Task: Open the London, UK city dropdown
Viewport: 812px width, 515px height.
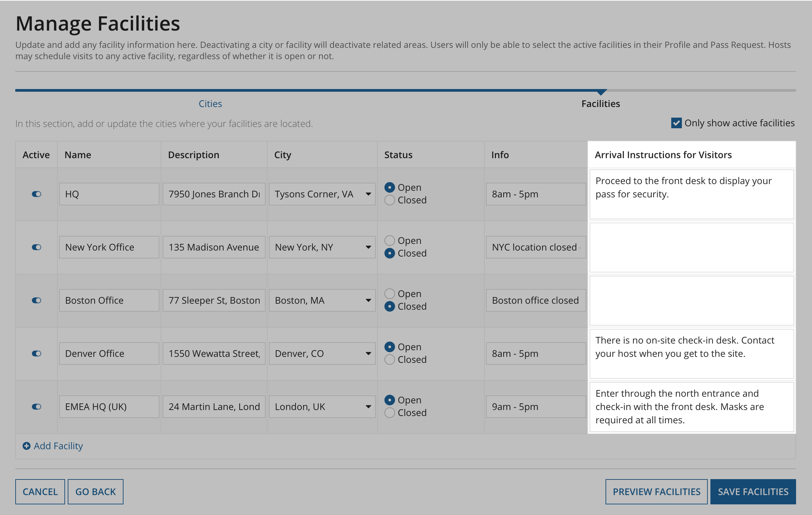Action: point(322,407)
